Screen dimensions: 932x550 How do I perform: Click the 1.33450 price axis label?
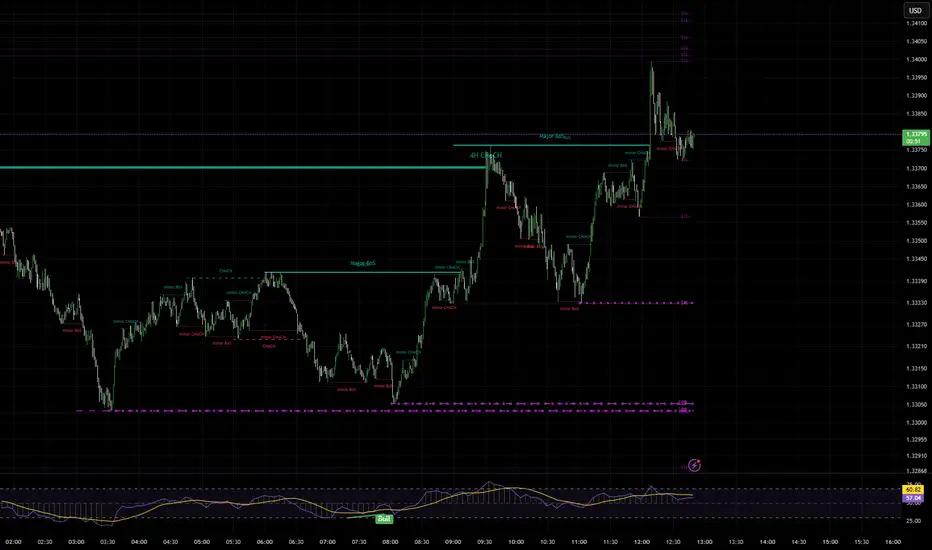(x=916, y=259)
